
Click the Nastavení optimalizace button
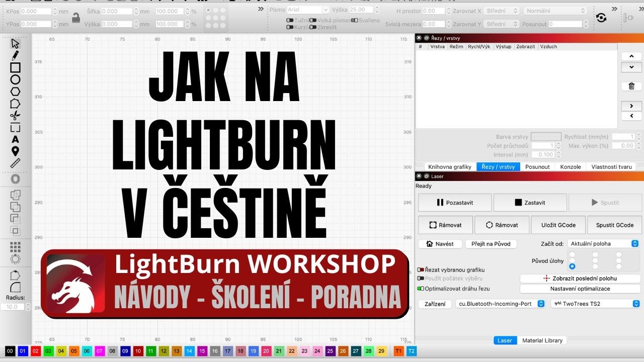pos(580,289)
